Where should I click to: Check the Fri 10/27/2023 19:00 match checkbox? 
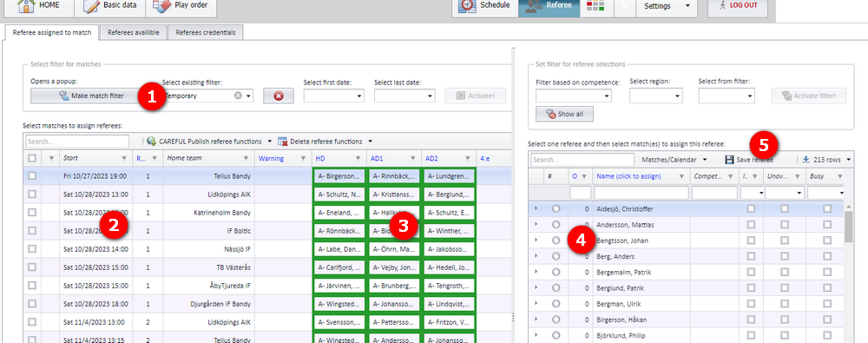pos(32,175)
